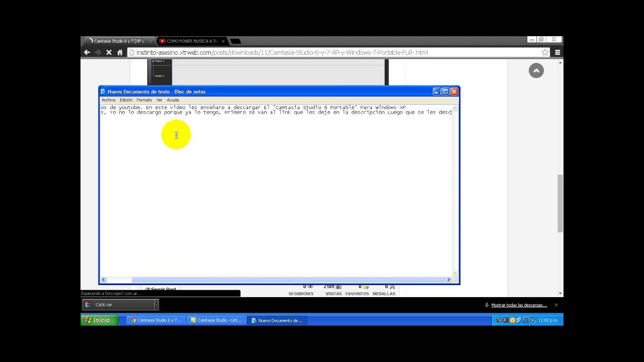
Task: Click the VISITAS counter showing 2189
Action: point(333,291)
